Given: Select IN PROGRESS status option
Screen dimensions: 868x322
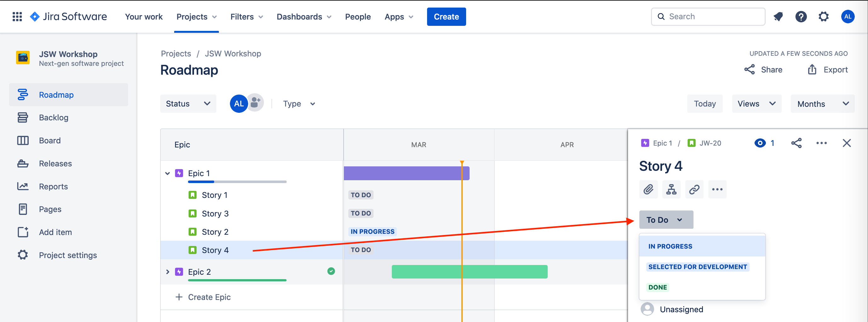Looking at the screenshot, I should 702,246.
